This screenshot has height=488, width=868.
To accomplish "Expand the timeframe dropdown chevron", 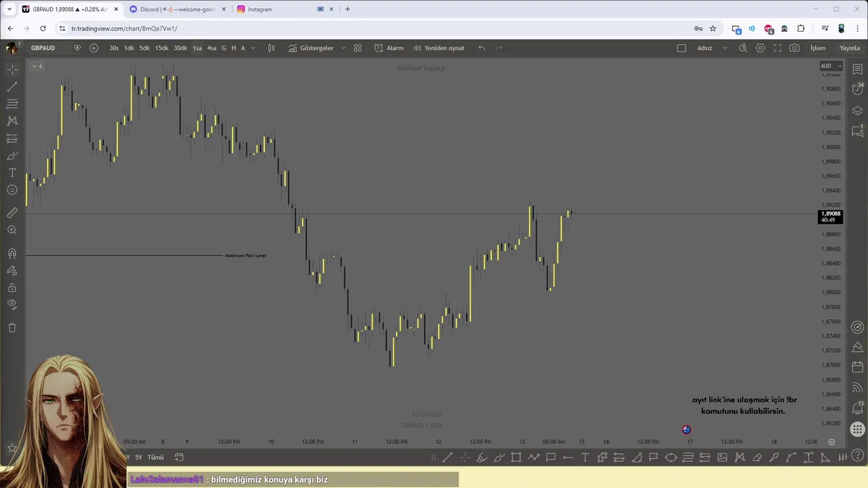I will 253,48.
